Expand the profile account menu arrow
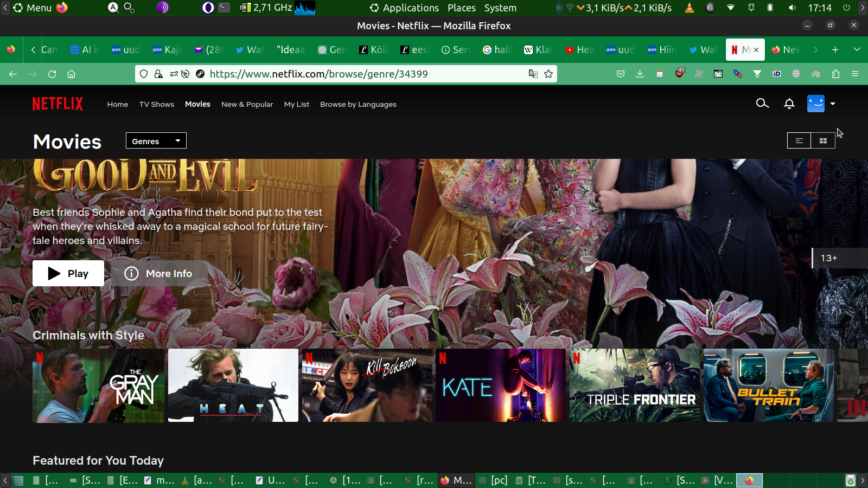The width and height of the screenshot is (868, 488). point(833,104)
